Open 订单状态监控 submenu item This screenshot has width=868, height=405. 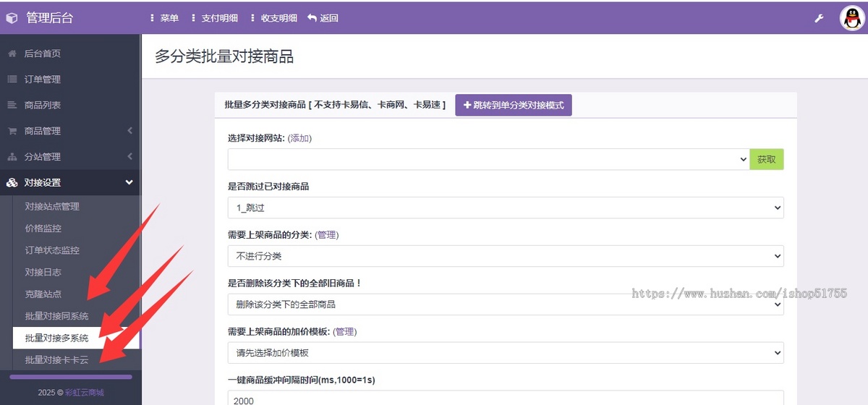click(x=52, y=250)
